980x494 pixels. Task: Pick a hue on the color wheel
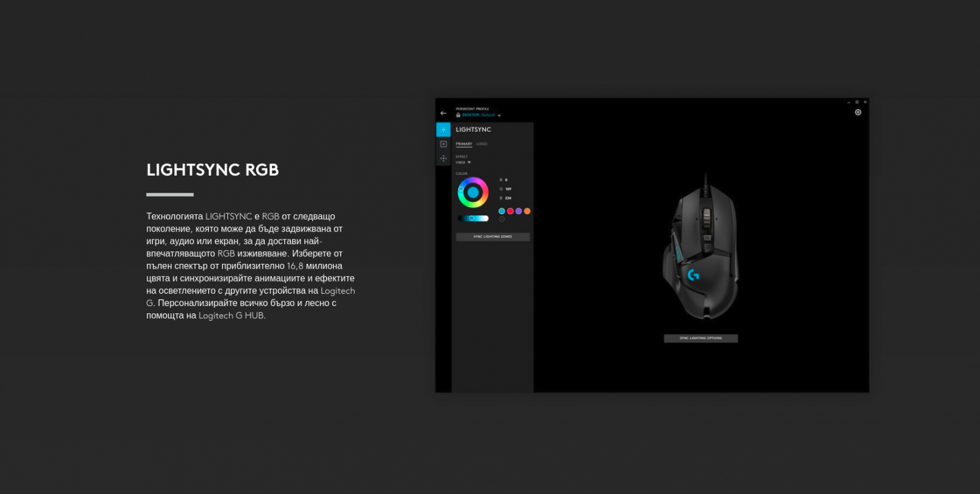click(x=473, y=193)
